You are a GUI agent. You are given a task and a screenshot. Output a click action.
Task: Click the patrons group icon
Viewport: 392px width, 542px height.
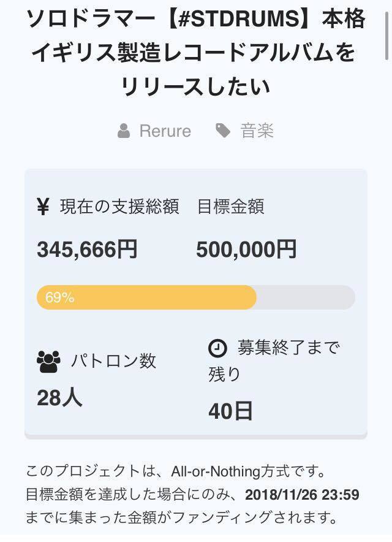(x=48, y=361)
